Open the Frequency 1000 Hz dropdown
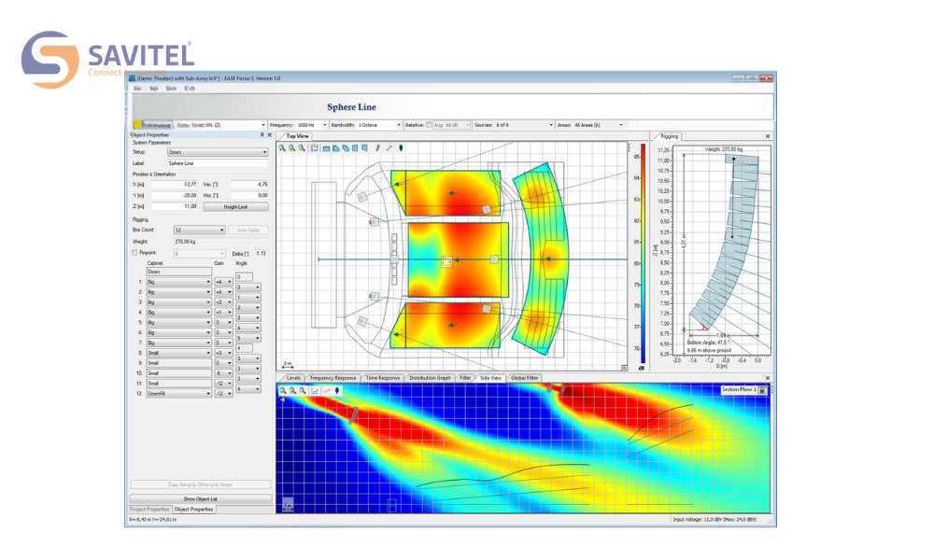The image size is (934, 560). (325, 125)
